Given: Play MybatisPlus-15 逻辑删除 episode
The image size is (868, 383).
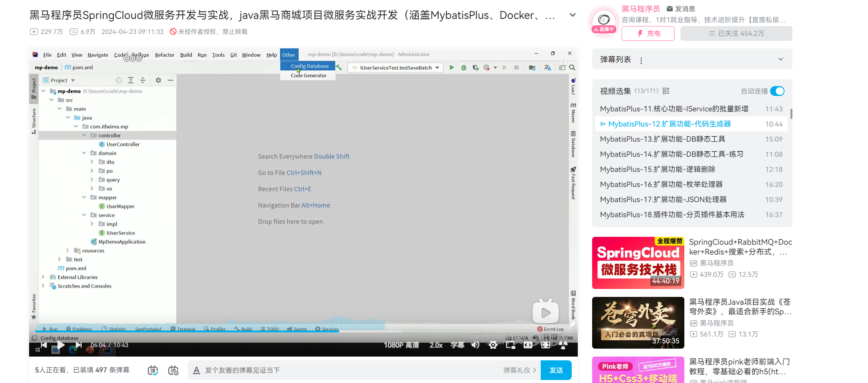Looking at the screenshot, I should click(691, 169).
